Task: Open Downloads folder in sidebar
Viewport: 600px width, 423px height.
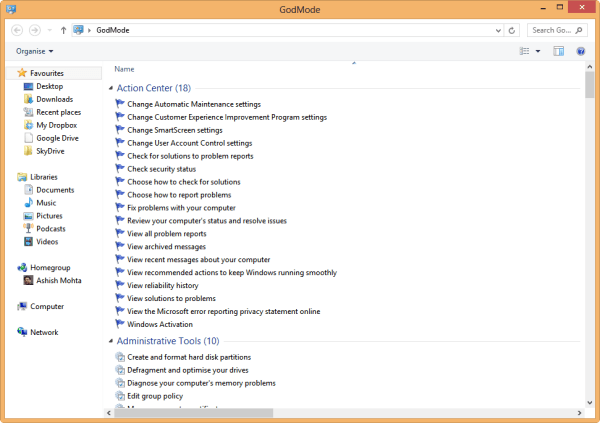Action: coord(54,99)
